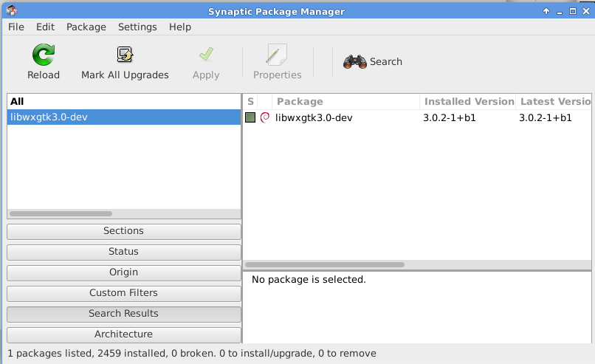Open the Package menu

[86, 27]
